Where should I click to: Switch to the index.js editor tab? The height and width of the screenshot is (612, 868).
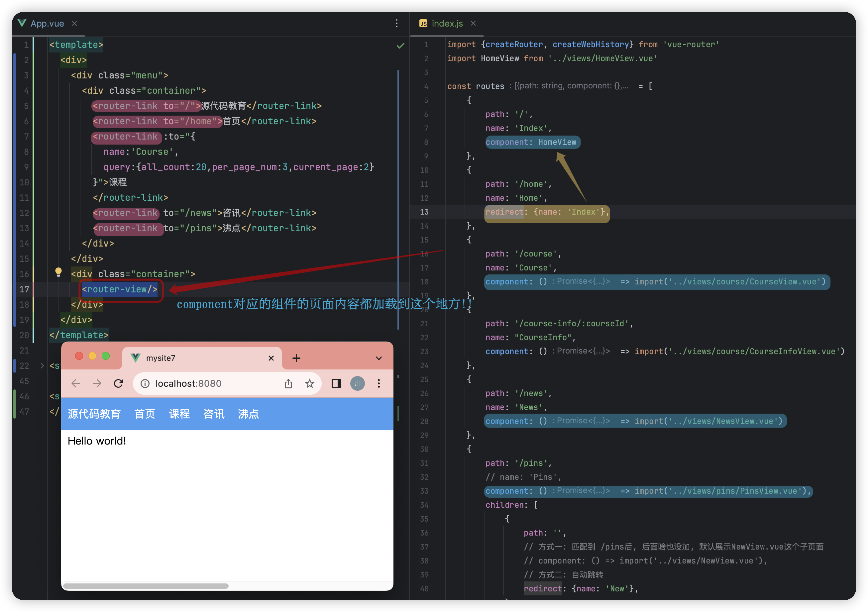tap(447, 24)
